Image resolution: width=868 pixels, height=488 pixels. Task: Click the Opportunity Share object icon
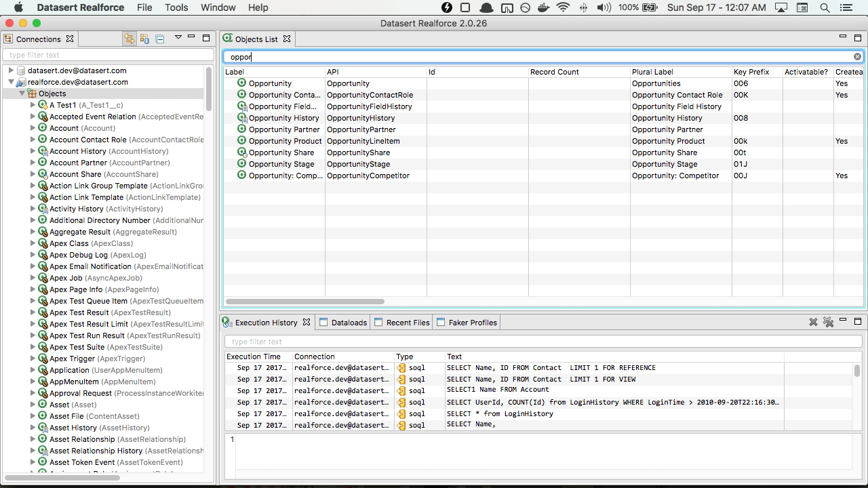point(241,152)
